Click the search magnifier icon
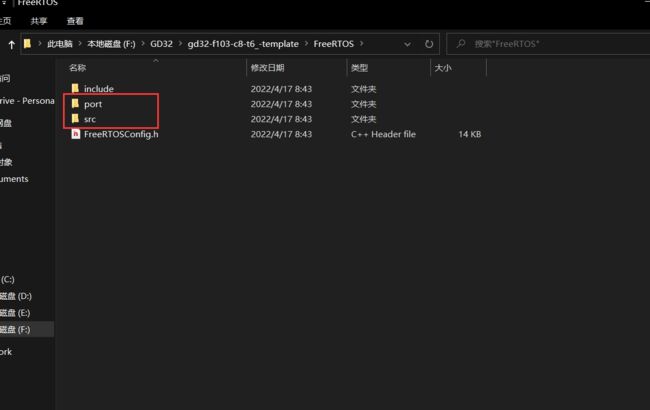Image resolution: width=650 pixels, height=410 pixels. pyautogui.click(x=461, y=44)
